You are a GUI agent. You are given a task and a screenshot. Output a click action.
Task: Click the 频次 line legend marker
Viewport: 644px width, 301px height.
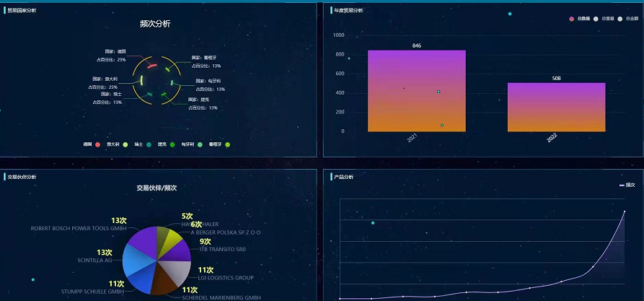click(622, 186)
